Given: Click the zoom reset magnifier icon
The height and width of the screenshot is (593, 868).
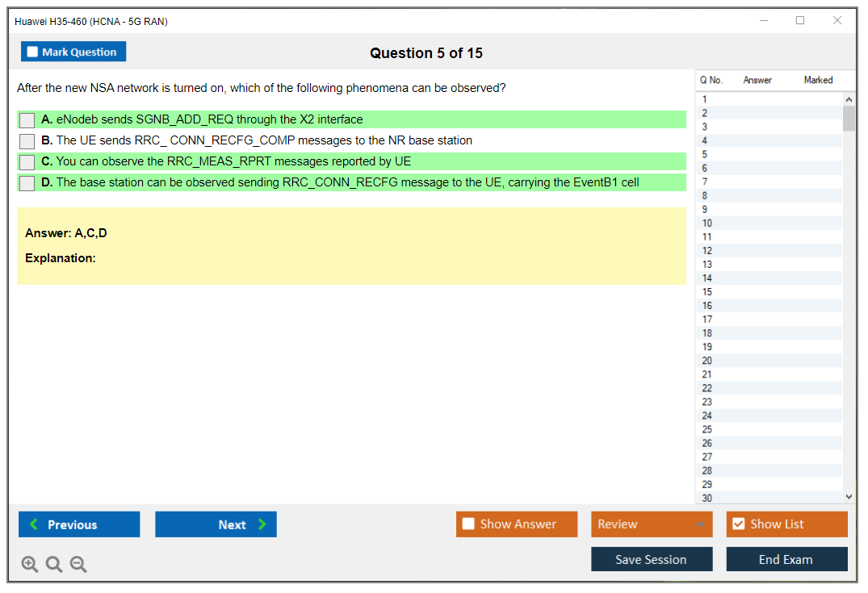Looking at the screenshot, I should pyautogui.click(x=54, y=565).
